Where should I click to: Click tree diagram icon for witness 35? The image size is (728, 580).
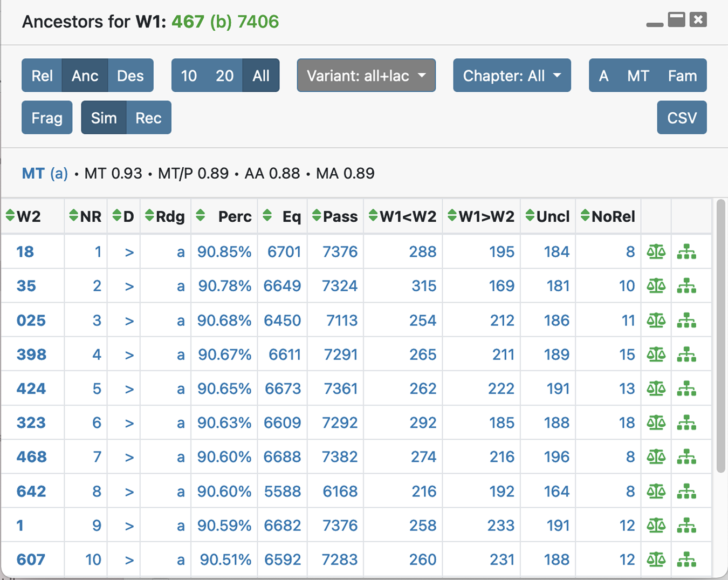pyautogui.click(x=686, y=286)
